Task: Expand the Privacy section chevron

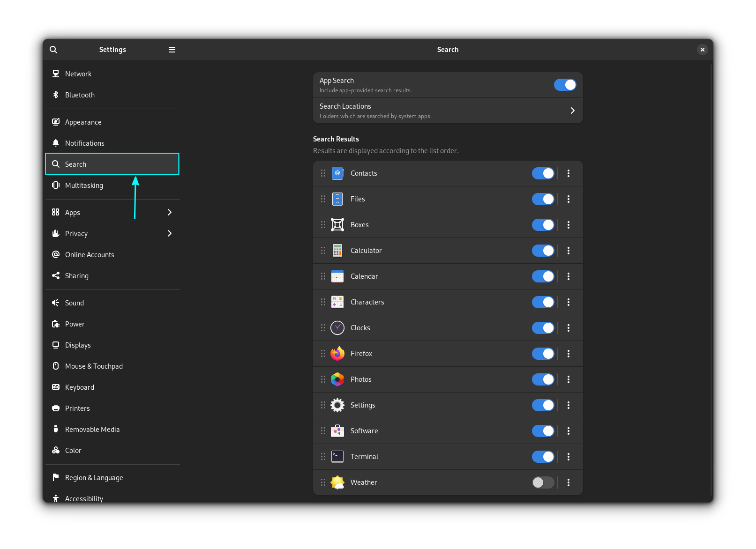Action: (x=169, y=233)
